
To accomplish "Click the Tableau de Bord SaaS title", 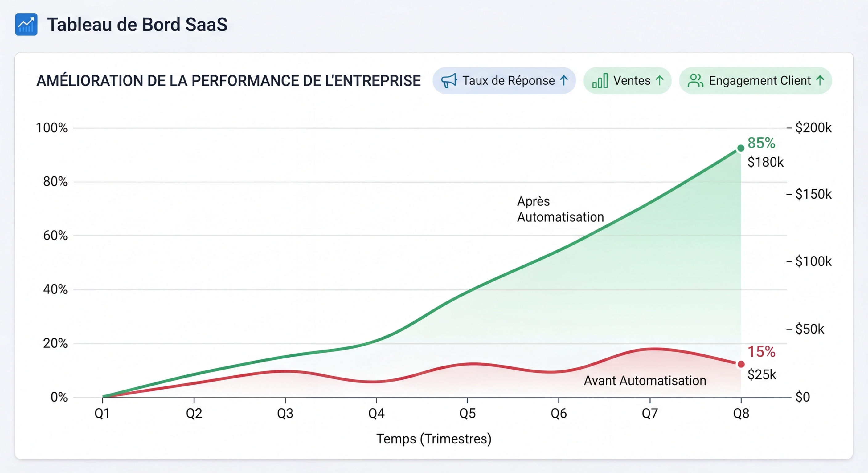I will coord(137,25).
